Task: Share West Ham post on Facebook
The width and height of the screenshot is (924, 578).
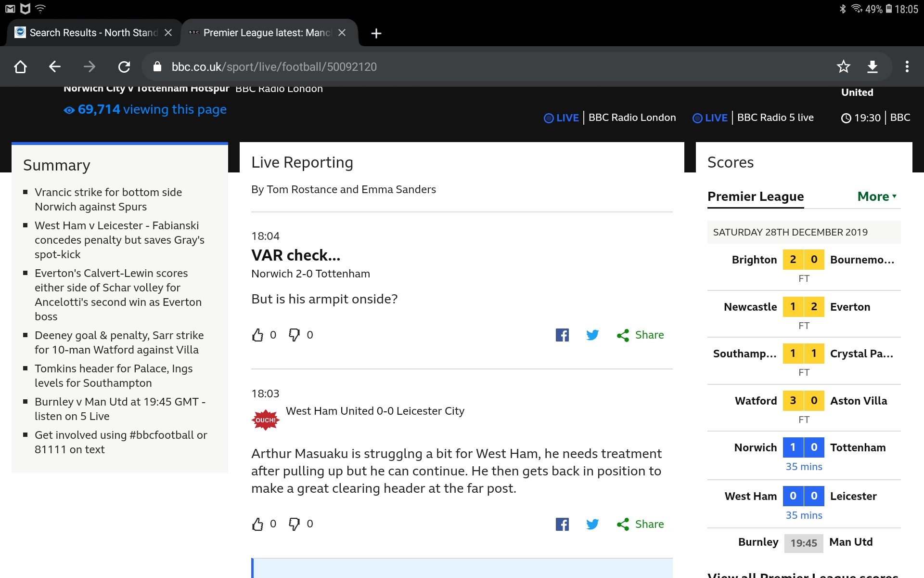Action: pyautogui.click(x=562, y=524)
